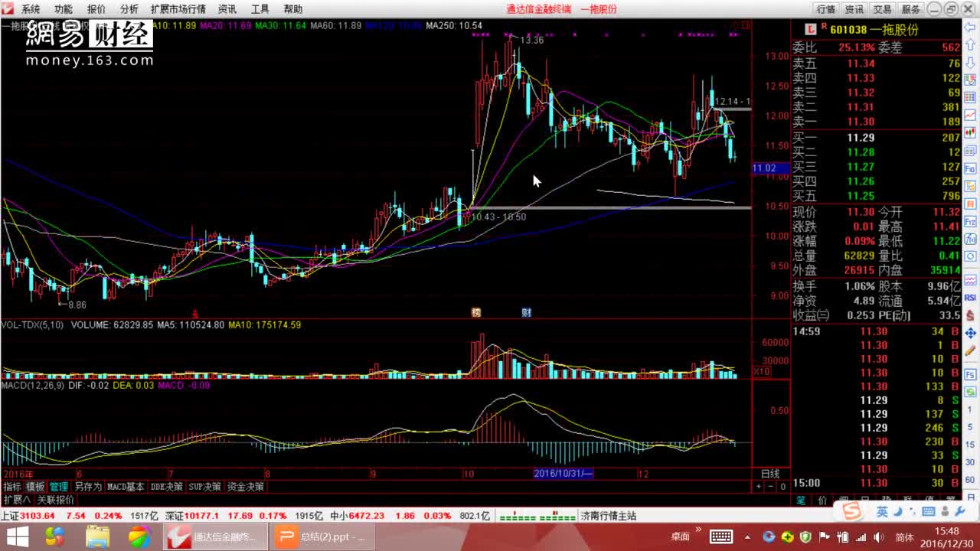Click the red trend line chart icon
This screenshot has width=980, height=551.
pyautogui.click(x=970, y=115)
